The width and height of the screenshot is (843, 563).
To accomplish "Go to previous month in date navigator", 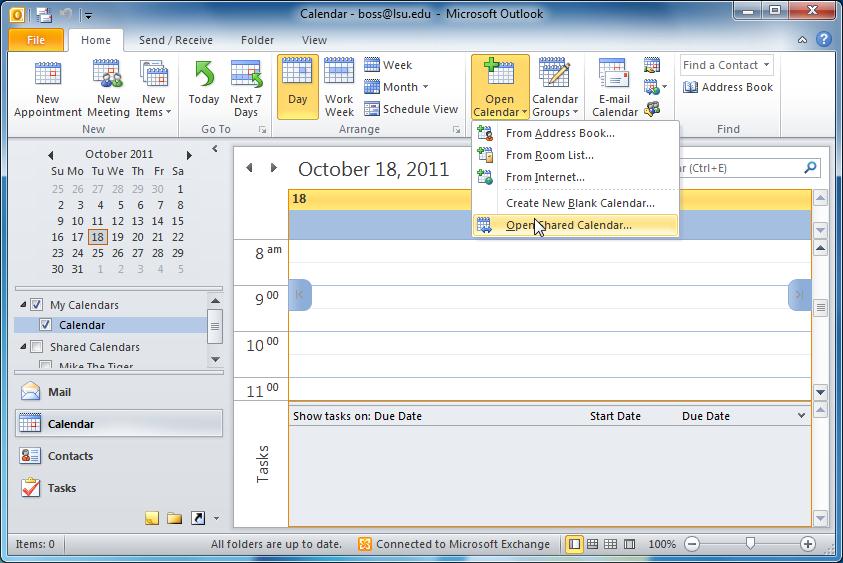I will 51,155.
